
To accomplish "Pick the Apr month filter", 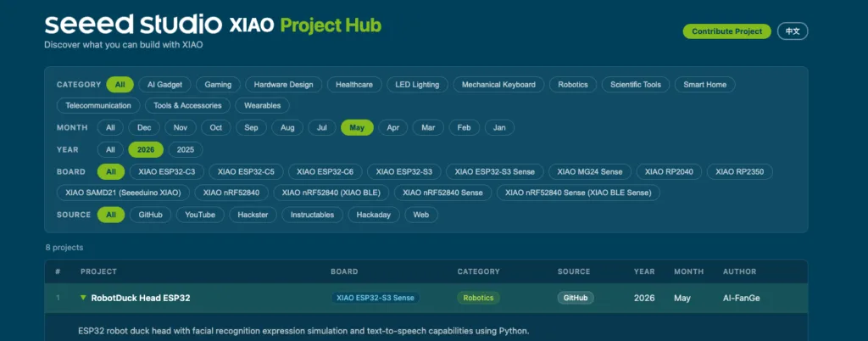I will (393, 128).
